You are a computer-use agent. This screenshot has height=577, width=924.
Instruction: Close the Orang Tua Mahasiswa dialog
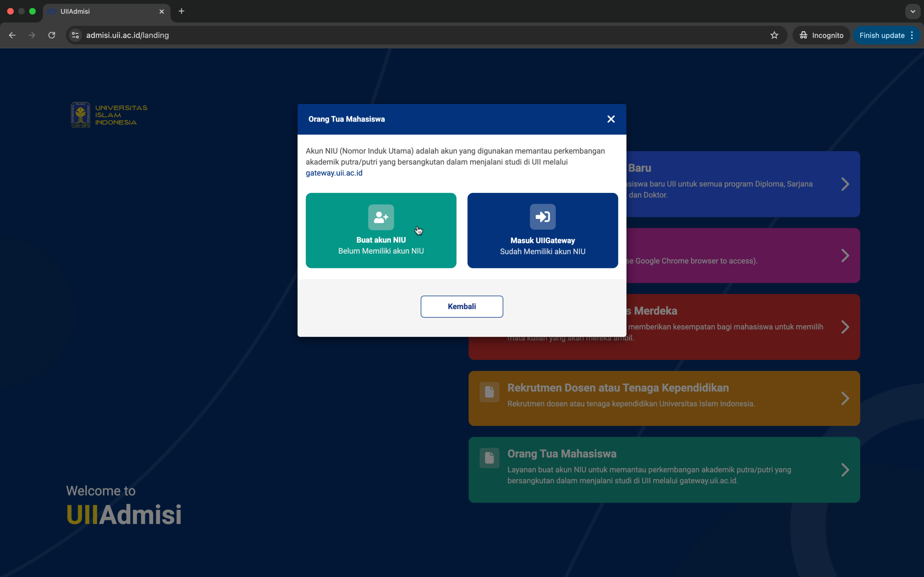(611, 119)
